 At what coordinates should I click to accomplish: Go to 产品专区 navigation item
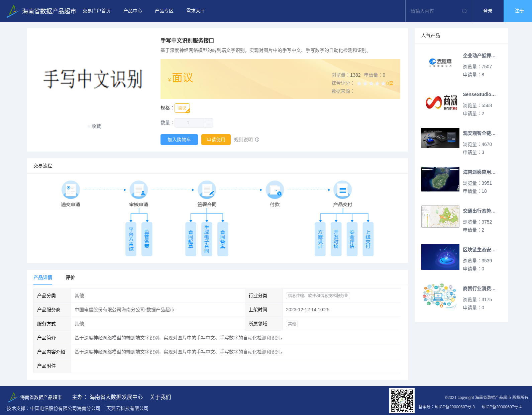pyautogui.click(x=164, y=11)
